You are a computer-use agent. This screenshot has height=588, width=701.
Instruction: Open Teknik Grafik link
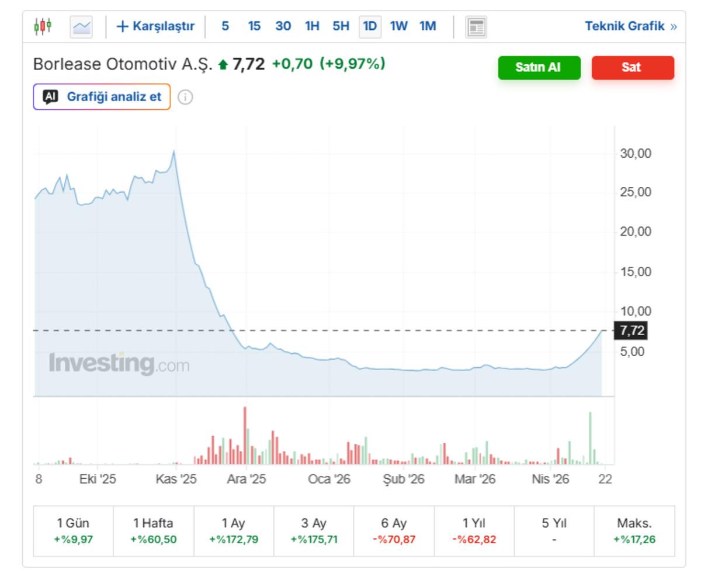coord(630,26)
